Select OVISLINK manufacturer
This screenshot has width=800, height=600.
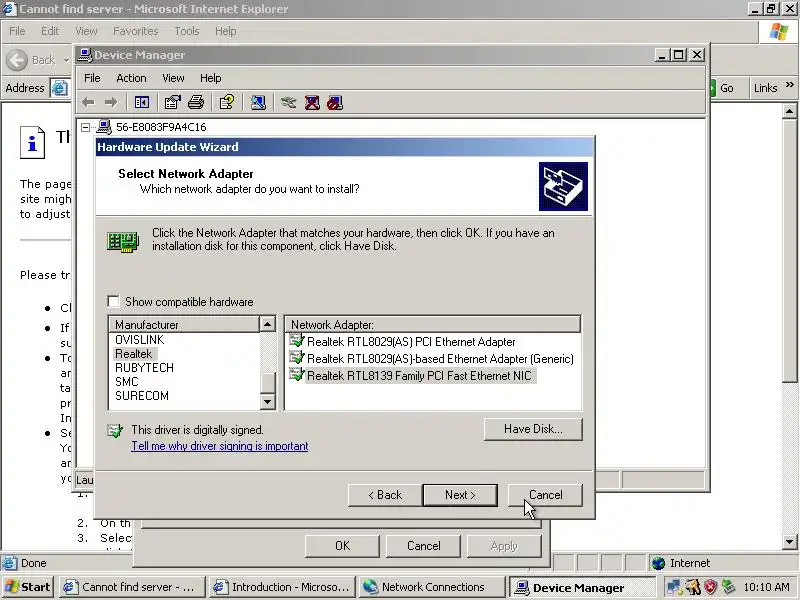(139, 340)
